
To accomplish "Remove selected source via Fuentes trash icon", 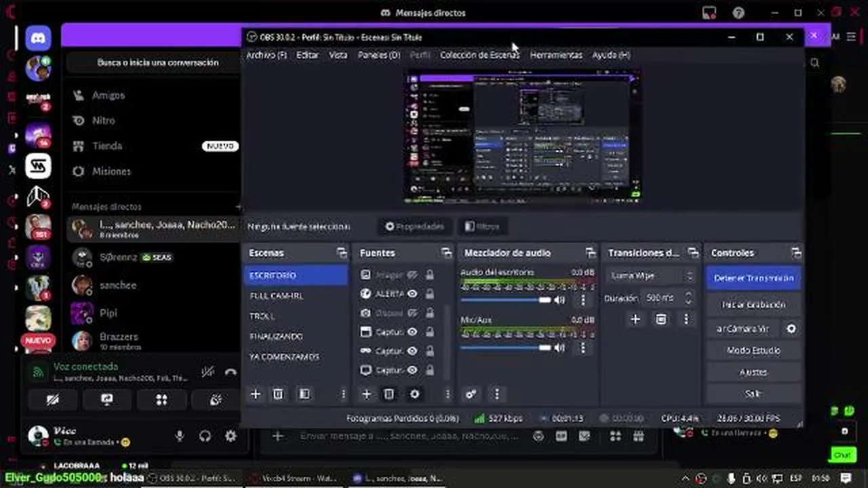I will (x=389, y=394).
